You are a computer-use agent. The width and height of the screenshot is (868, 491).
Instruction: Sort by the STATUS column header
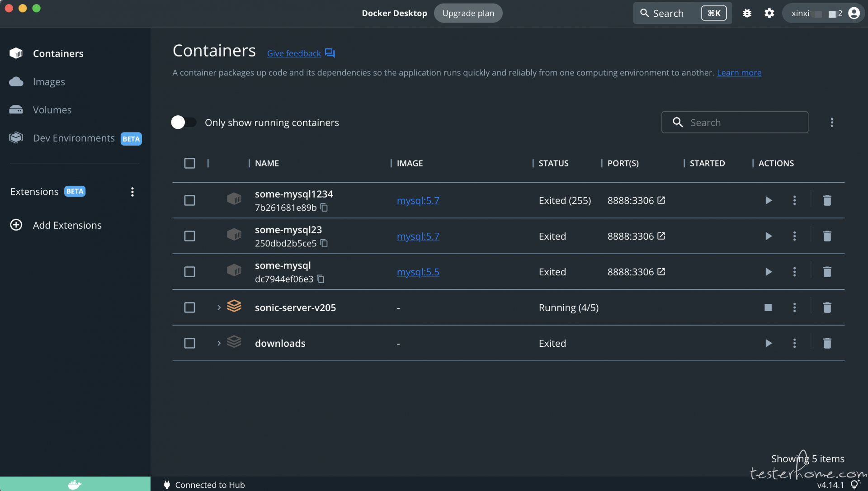553,163
